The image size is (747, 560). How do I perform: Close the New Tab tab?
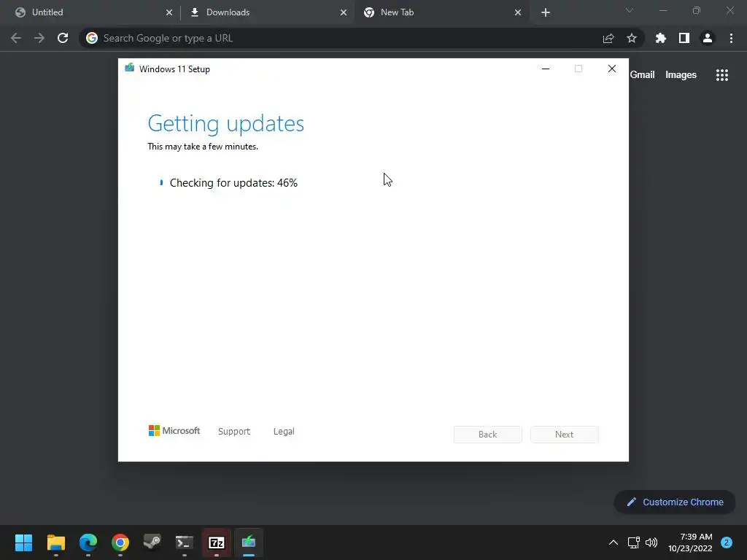coord(518,12)
